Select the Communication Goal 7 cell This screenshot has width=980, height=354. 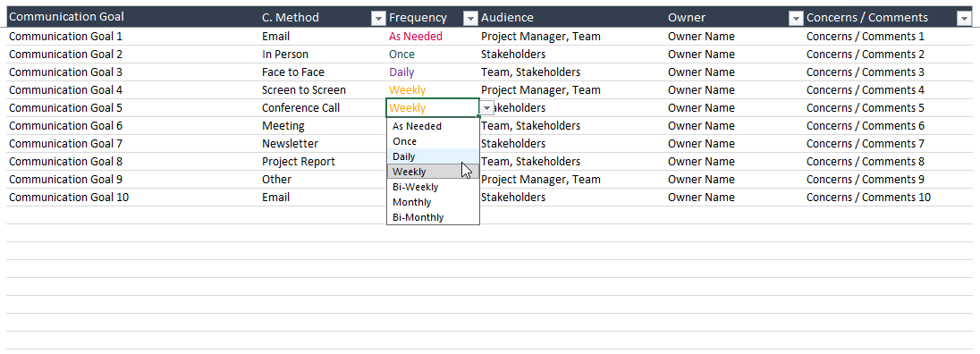pos(133,144)
